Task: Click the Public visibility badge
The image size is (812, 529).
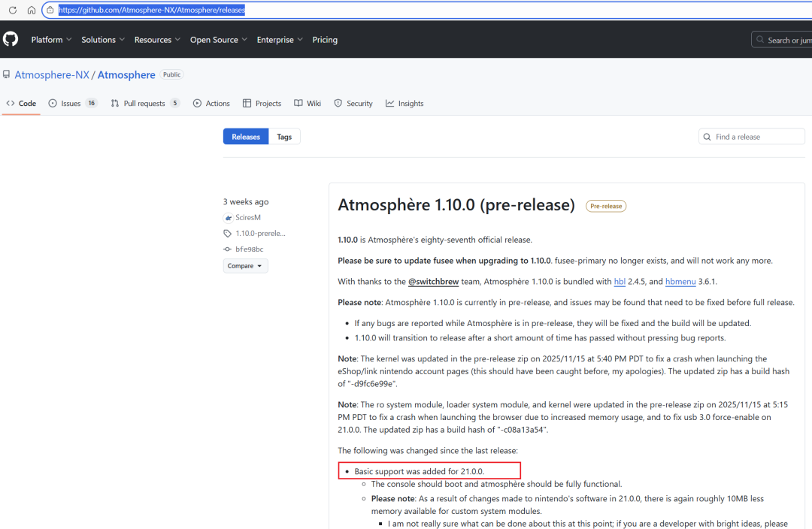Action: pyautogui.click(x=172, y=74)
